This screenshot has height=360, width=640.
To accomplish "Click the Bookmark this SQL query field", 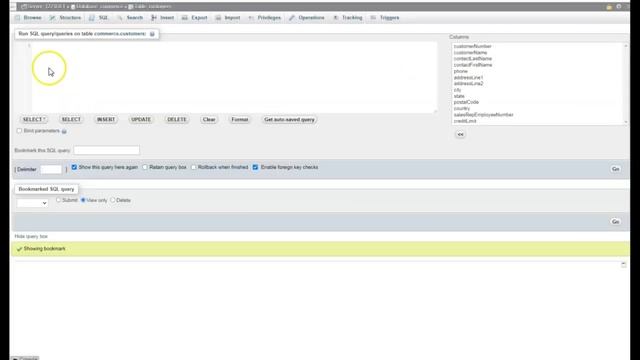I will (107, 150).
